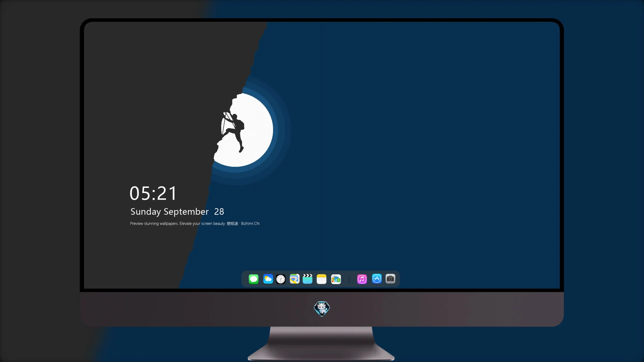The width and height of the screenshot is (644, 362).
Task: Open the picture collage app in the dock
Action: coord(336,279)
